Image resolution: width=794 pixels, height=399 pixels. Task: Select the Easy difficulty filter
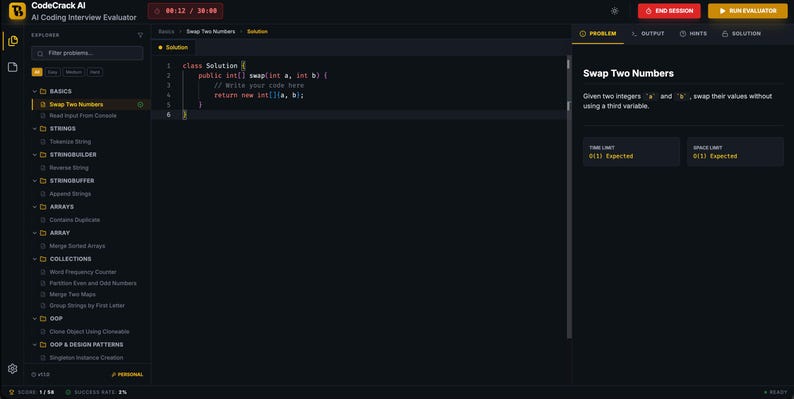point(53,72)
